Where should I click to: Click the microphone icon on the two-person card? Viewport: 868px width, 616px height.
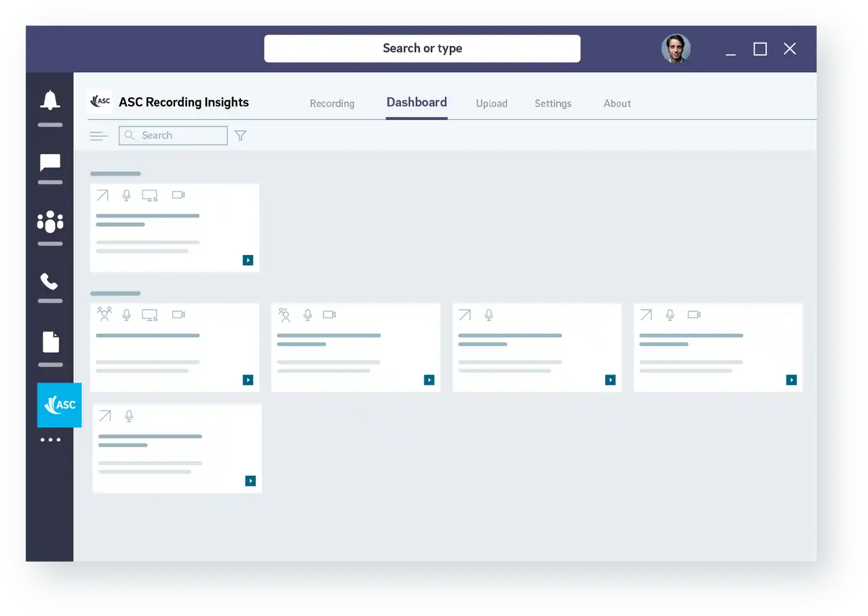point(307,315)
